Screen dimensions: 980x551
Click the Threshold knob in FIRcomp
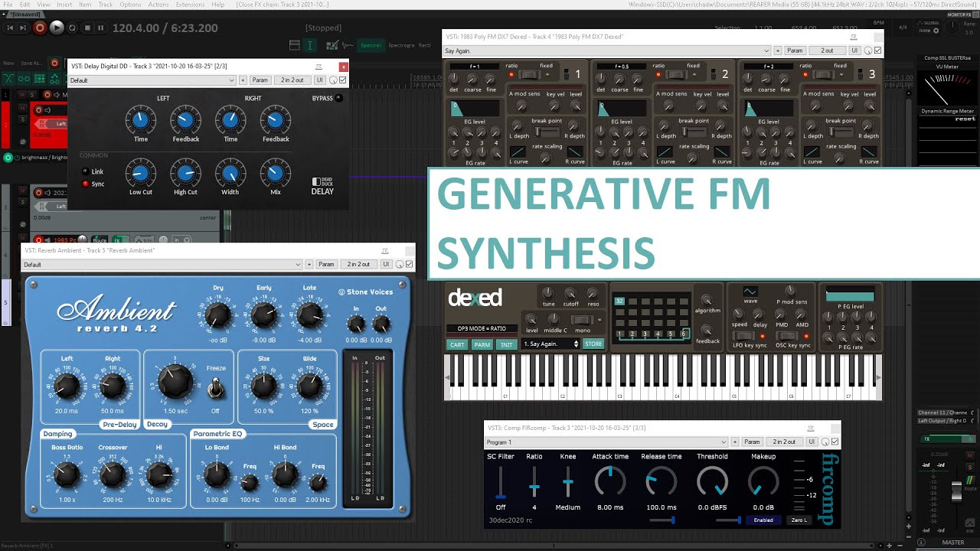pos(713,482)
